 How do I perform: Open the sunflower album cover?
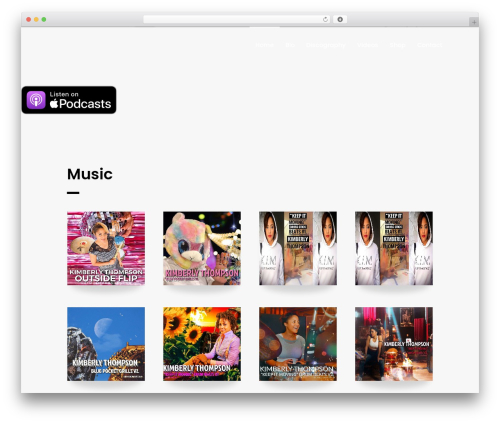[202, 344]
